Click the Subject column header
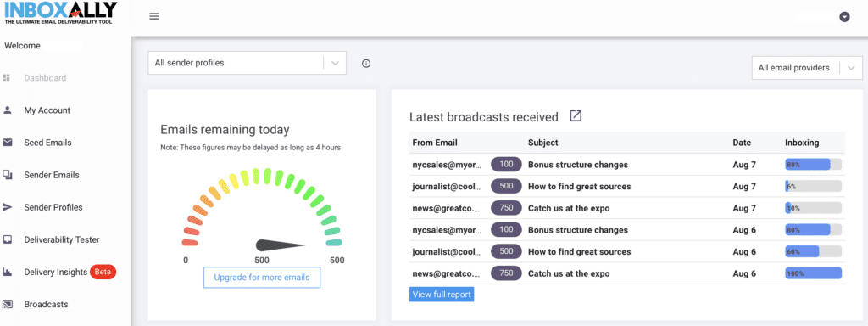The height and width of the screenshot is (326, 868). (x=543, y=143)
